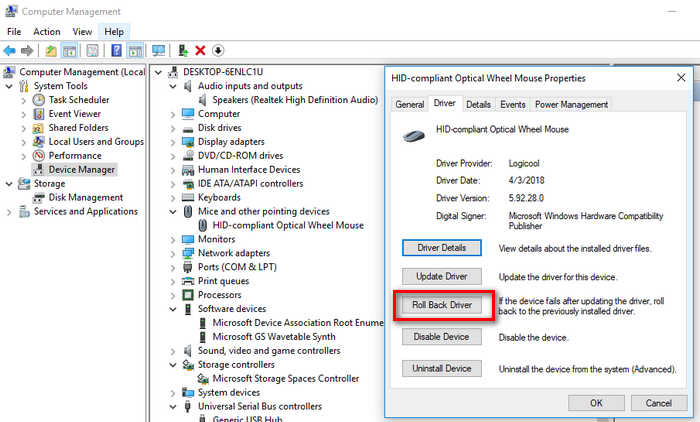Screen dimensions: 700x422
Task: Click the Driver Details button
Action: tap(442, 248)
